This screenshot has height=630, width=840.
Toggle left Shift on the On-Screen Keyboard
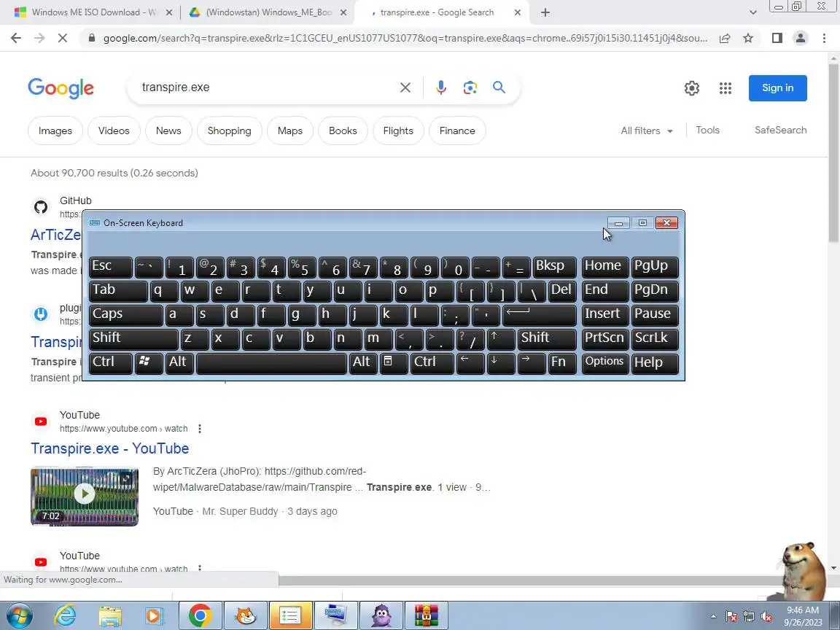[133, 338]
